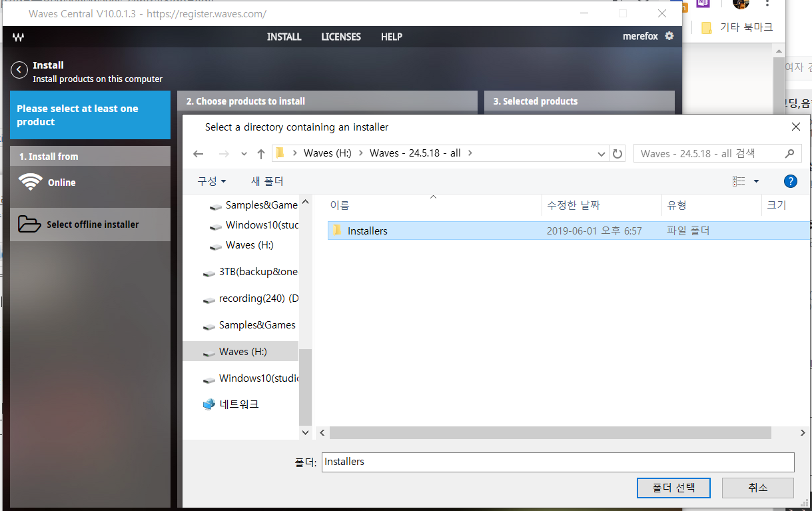Open settings gear next to merefox
The image size is (812, 511).
tap(669, 36)
